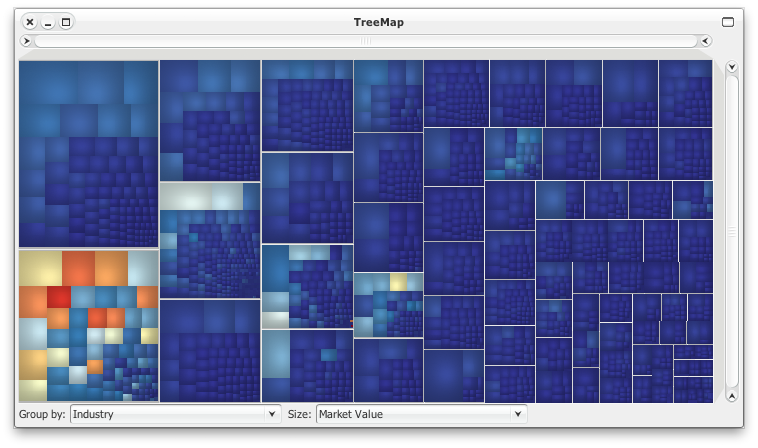Maximize the TreeMap window
Viewport: 758px width, 448px height.
[x=66, y=22]
